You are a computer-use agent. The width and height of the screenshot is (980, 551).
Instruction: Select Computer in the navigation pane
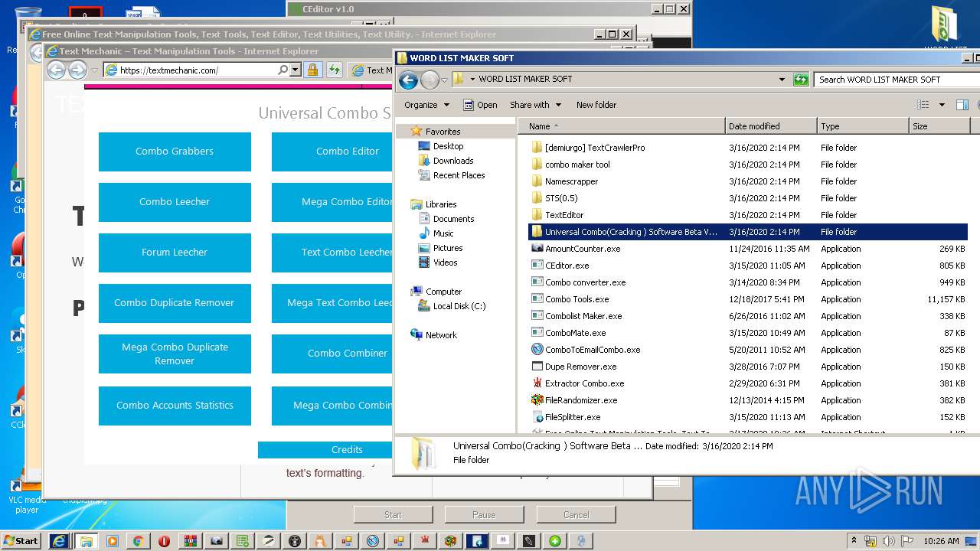point(443,292)
